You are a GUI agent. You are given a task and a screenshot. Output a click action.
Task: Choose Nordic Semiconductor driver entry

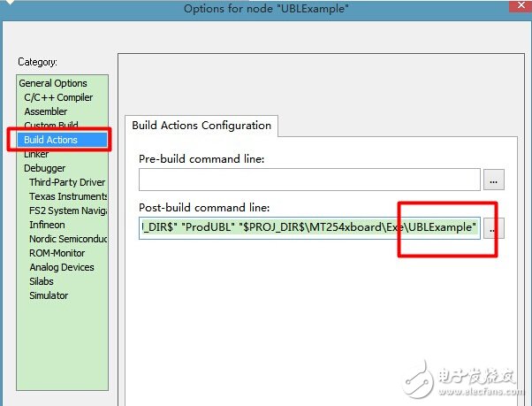coord(68,239)
